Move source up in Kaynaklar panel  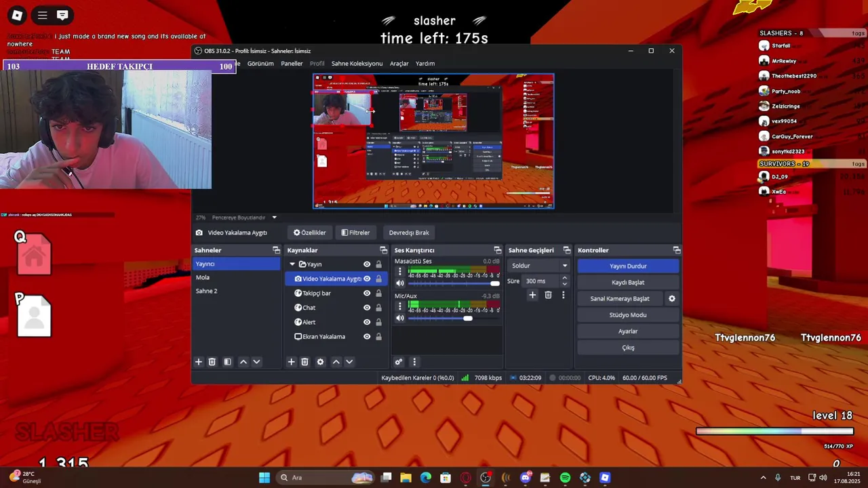(x=336, y=362)
